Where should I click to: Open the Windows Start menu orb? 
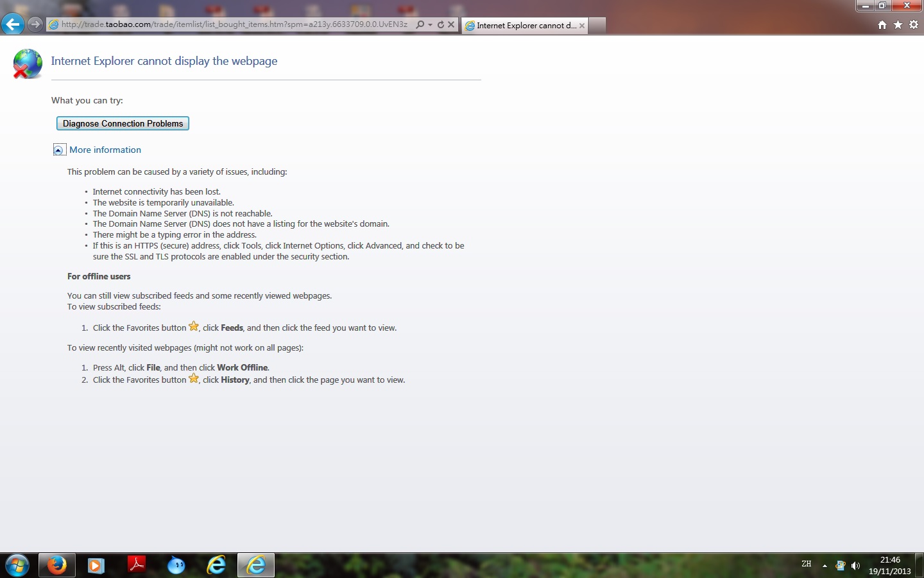pyautogui.click(x=17, y=565)
